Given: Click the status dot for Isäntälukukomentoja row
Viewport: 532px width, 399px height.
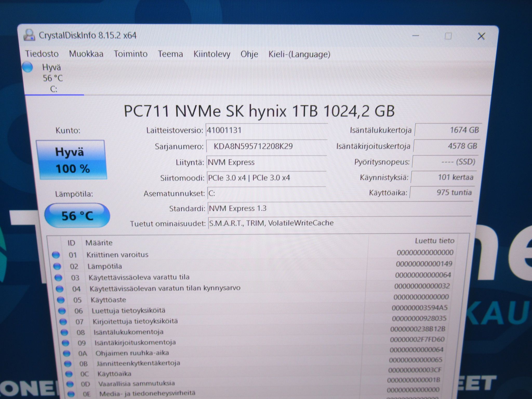Looking at the screenshot, I should click(x=64, y=332).
